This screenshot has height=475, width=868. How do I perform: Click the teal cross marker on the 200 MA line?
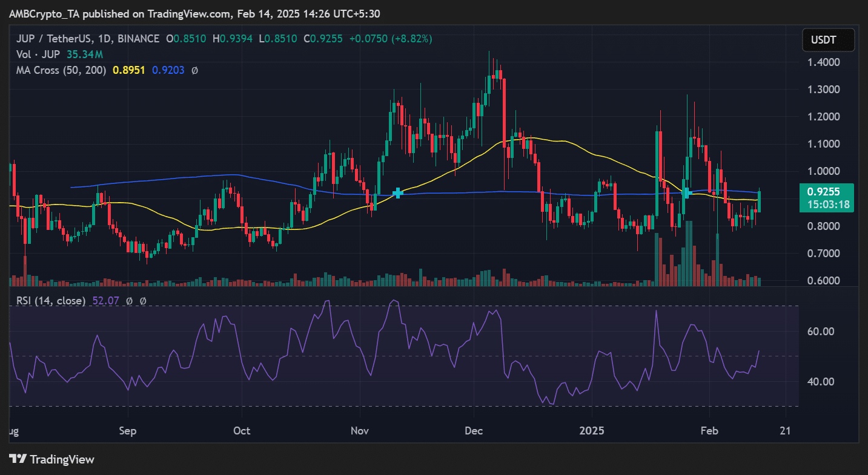coord(398,194)
